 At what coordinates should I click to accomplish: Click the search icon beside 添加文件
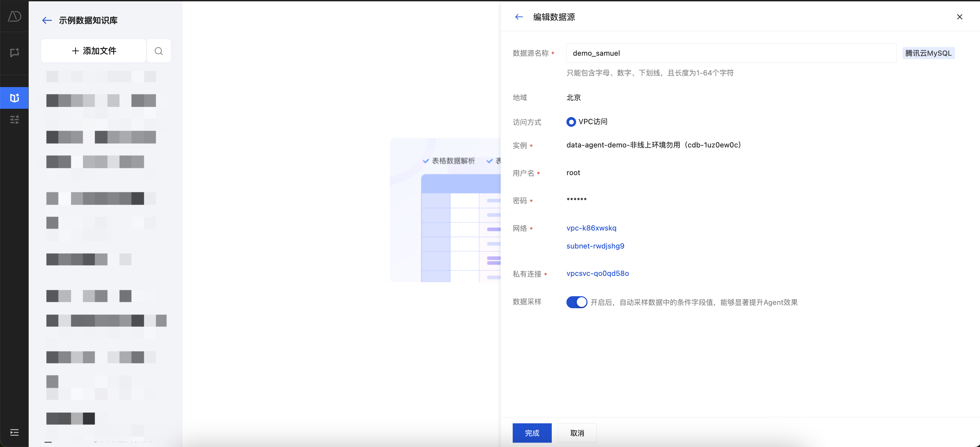(159, 51)
